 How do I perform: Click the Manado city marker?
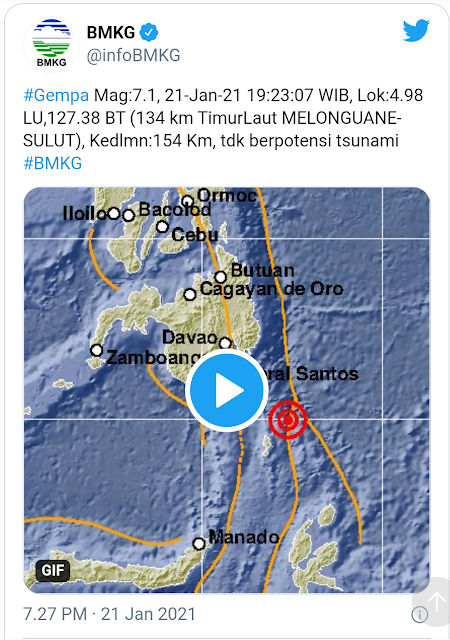click(199, 544)
